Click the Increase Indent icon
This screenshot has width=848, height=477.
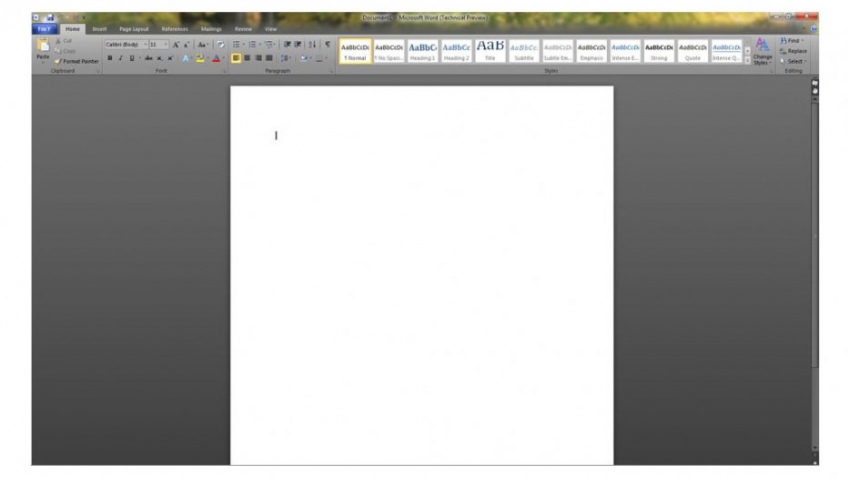point(298,44)
